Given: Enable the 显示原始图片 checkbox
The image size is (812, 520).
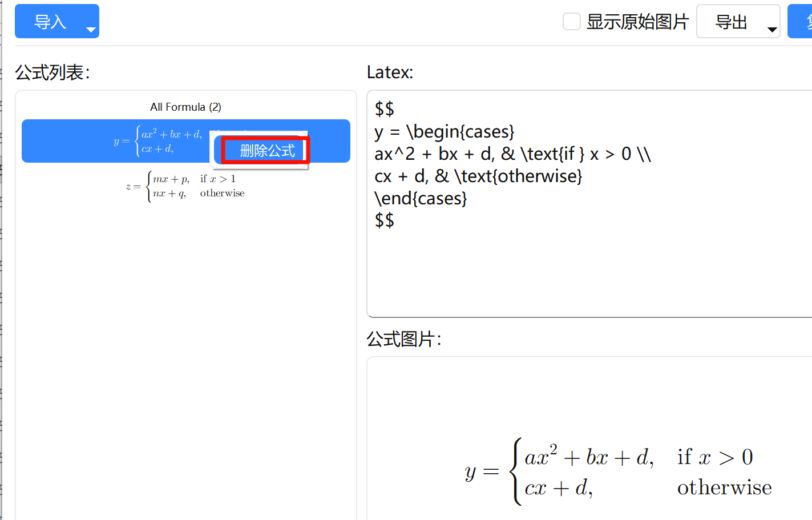Looking at the screenshot, I should [x=571, y=22].
